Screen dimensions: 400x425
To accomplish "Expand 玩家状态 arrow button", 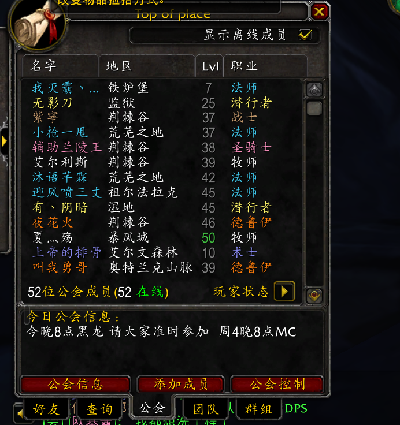I will tap(284, 291).
